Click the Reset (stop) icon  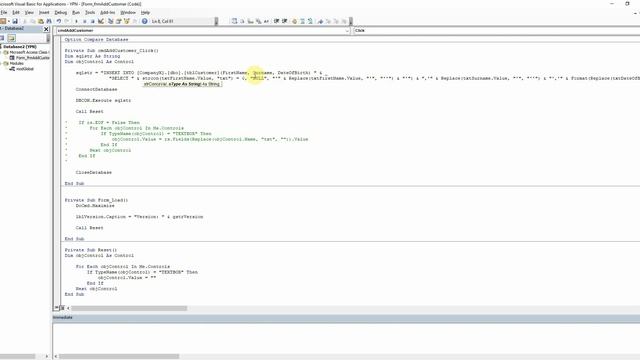(x=93, y=21)
